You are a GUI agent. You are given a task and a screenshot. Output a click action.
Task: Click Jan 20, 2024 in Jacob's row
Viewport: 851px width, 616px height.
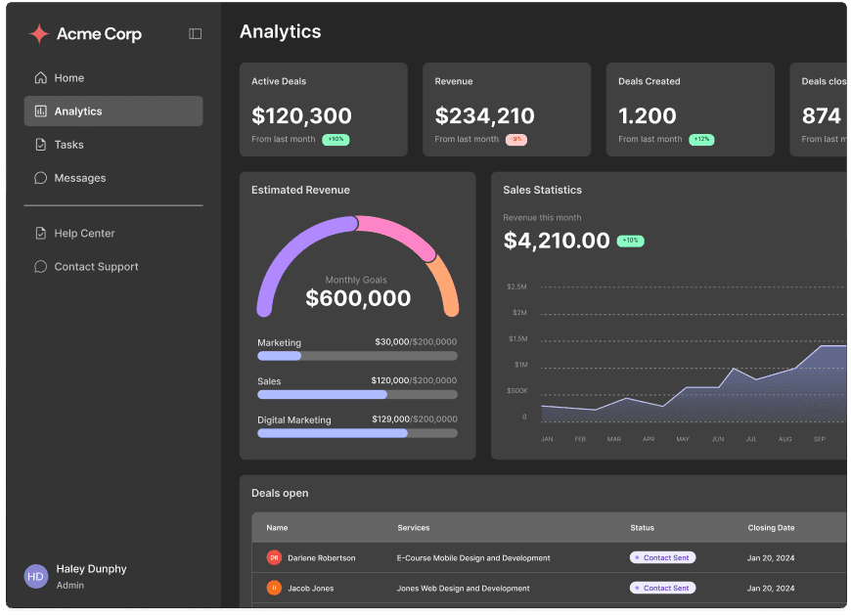coord(771,589)
